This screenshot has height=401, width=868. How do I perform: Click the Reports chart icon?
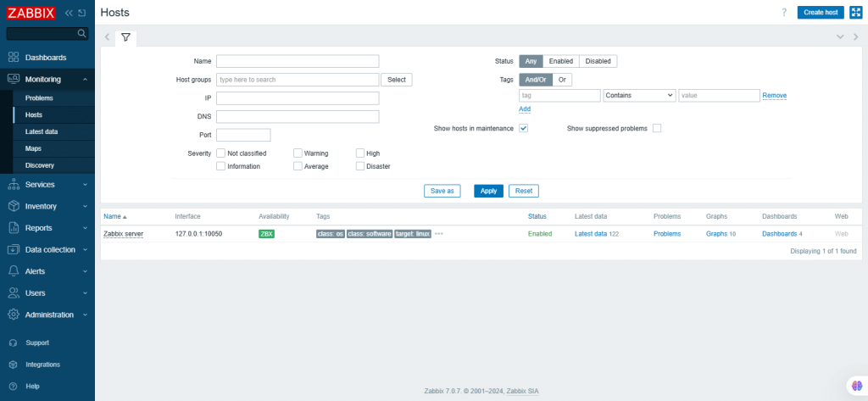(x=14, y=228)
